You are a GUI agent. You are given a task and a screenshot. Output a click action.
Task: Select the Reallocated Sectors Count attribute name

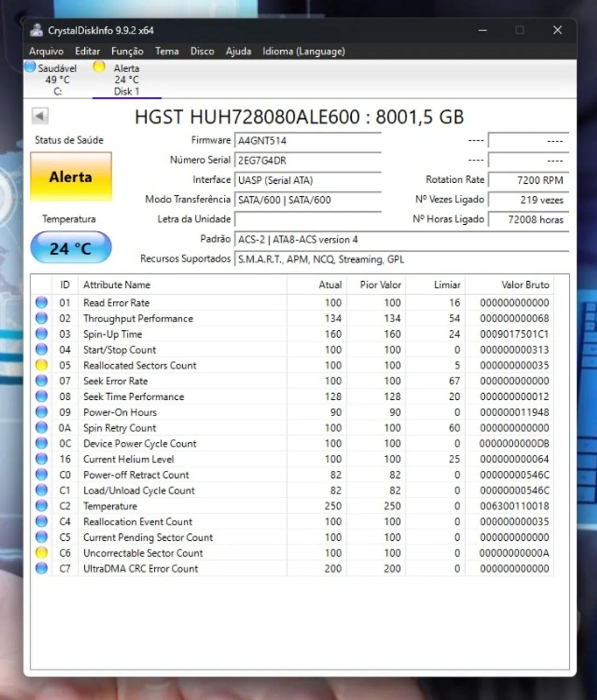point(140,365)
